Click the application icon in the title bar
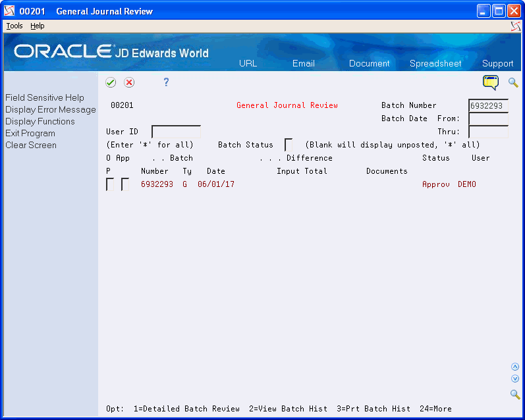The width and height of the screenshot is (525, 420). point(9,11)
